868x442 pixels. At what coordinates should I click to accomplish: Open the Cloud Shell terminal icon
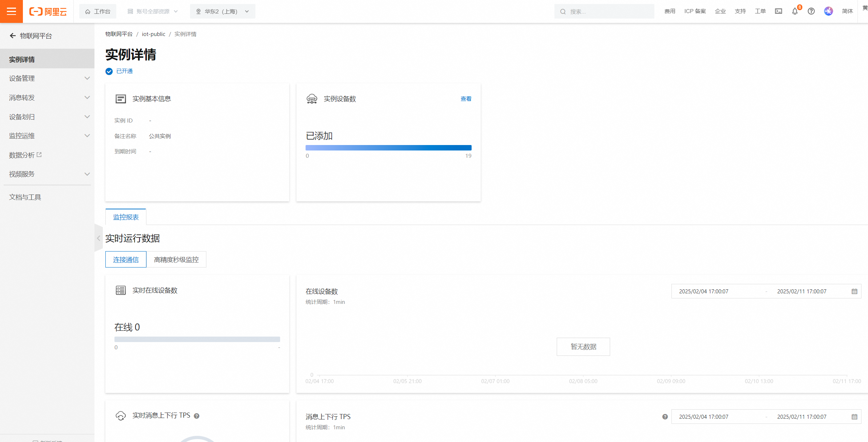[779, 11]
